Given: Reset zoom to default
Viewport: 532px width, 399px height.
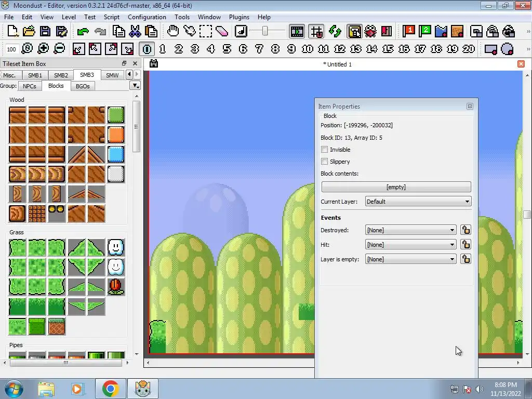Looking at the screenshot, I should coord(27,49).
